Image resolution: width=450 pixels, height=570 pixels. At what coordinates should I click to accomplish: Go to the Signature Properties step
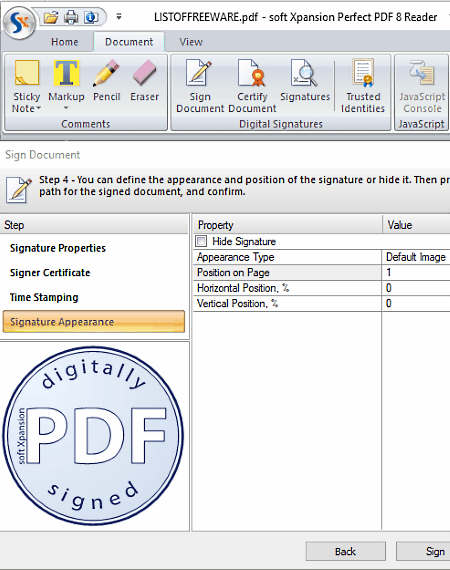[x=58, y=248]
